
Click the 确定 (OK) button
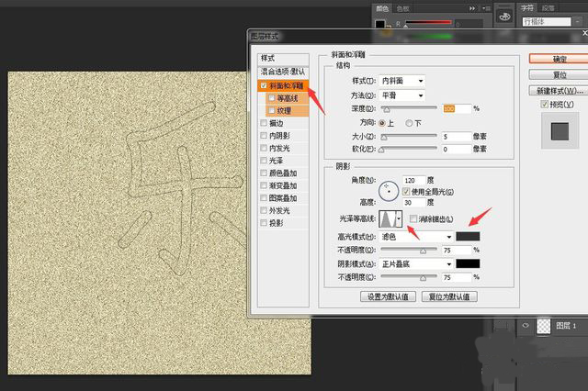(555, 58)
